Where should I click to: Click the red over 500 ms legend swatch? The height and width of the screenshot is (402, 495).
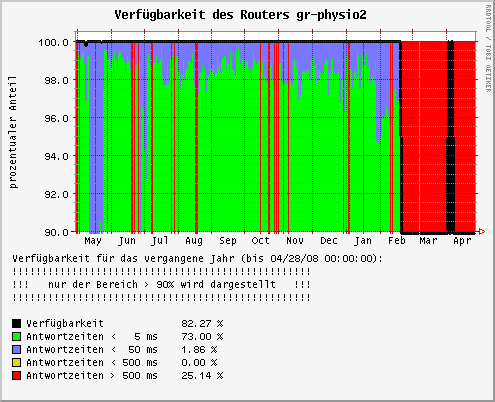[x=16, y=375]
